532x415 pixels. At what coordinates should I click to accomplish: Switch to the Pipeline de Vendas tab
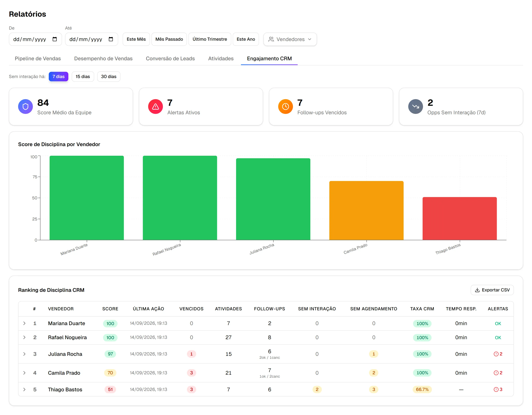point(38,58)
